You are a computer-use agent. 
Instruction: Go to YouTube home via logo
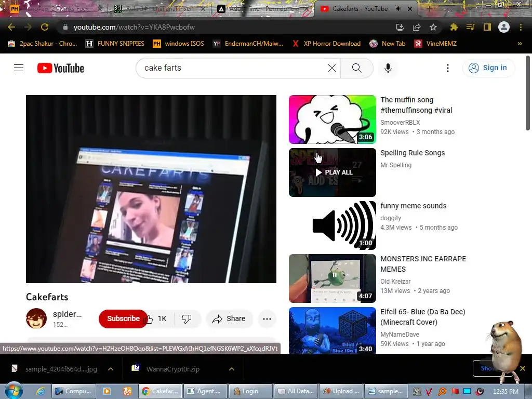[61, 68]
